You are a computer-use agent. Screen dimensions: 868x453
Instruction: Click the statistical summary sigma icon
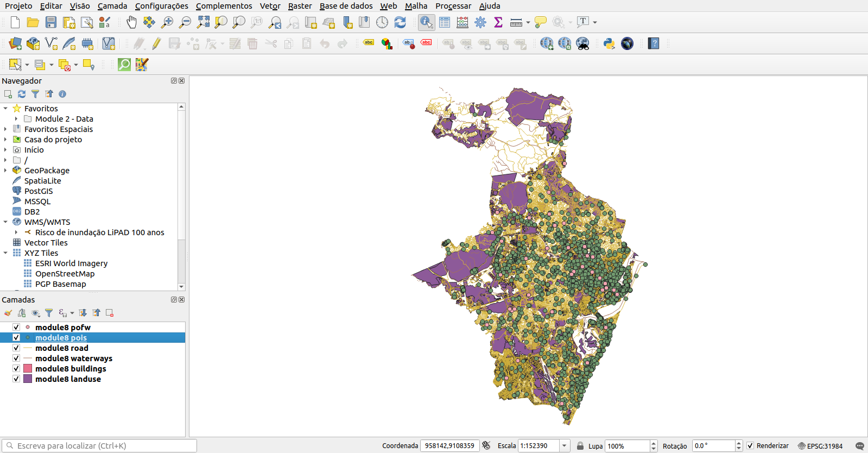click(x=498, y=22)
